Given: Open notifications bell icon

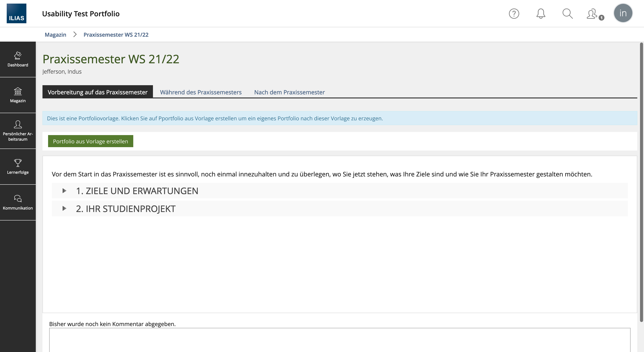Looking at the screenshot, I should [541, 13].
